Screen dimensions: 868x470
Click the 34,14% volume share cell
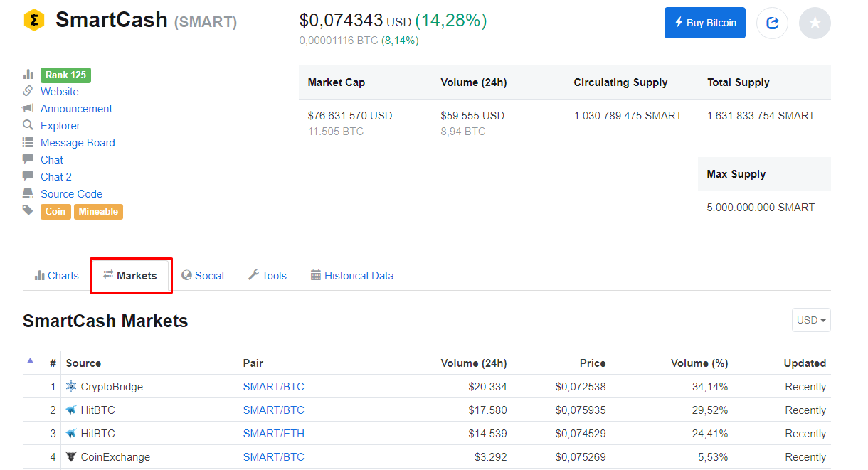(x=709, y=387)
